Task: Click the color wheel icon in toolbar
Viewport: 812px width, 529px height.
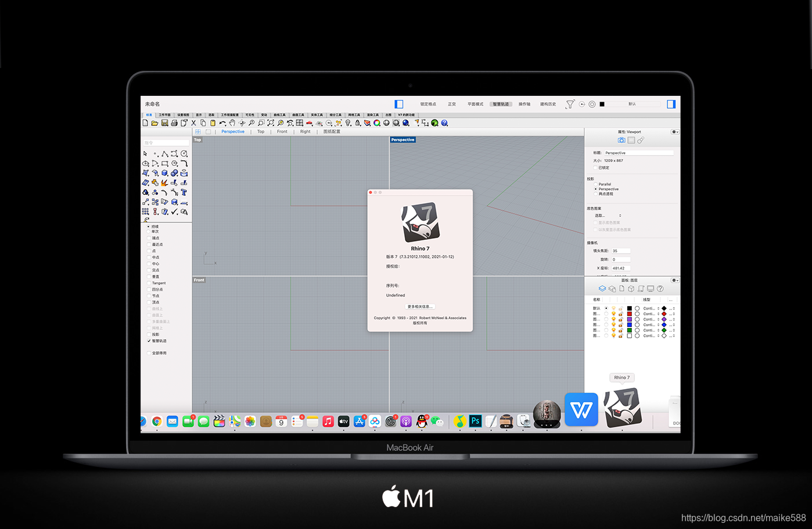Action: tap(377, 123)
